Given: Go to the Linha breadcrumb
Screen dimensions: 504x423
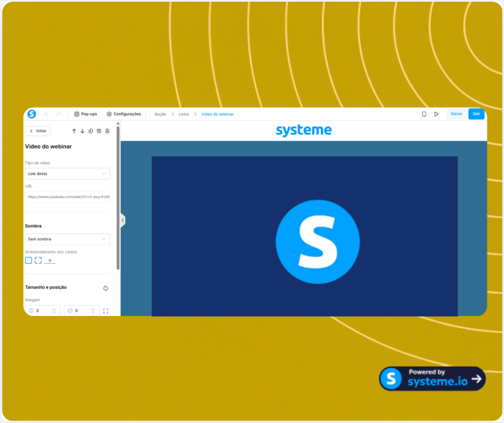Looking at the screenshot, I should coord(183,114).
